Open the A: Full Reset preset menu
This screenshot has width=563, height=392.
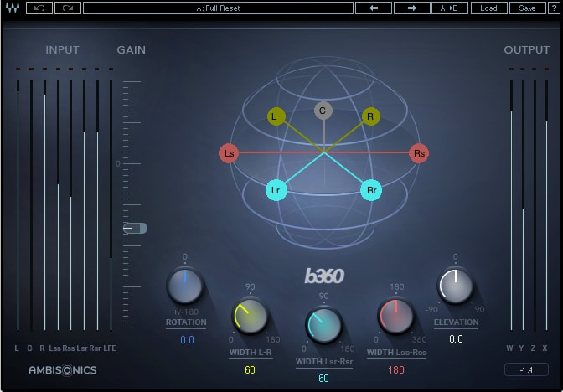pyautogui.click(x=218, y=8)
